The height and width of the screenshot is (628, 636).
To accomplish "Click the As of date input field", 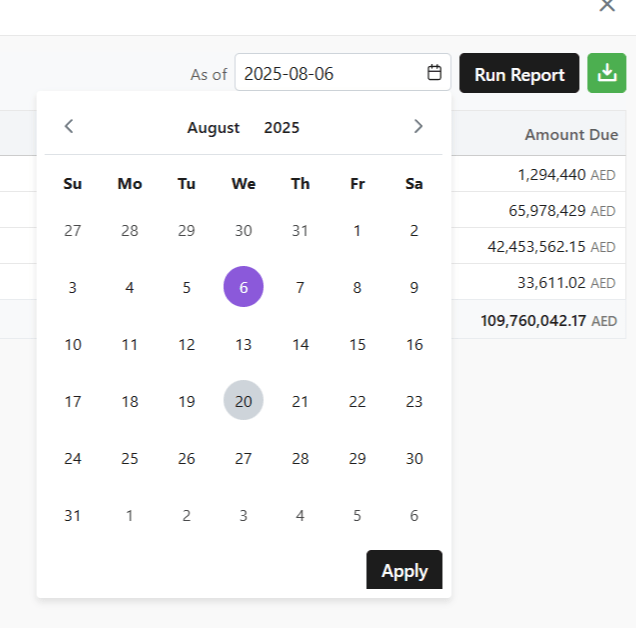I will 330,73.
